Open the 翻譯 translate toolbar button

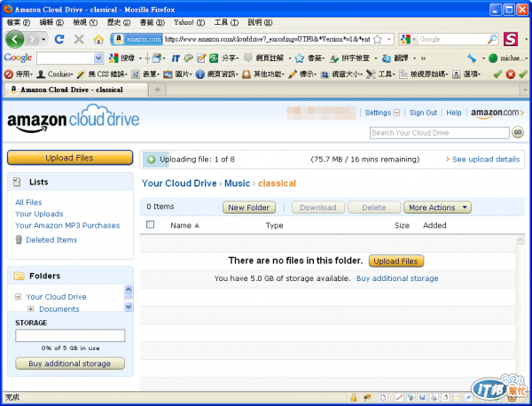pos(395,59)
